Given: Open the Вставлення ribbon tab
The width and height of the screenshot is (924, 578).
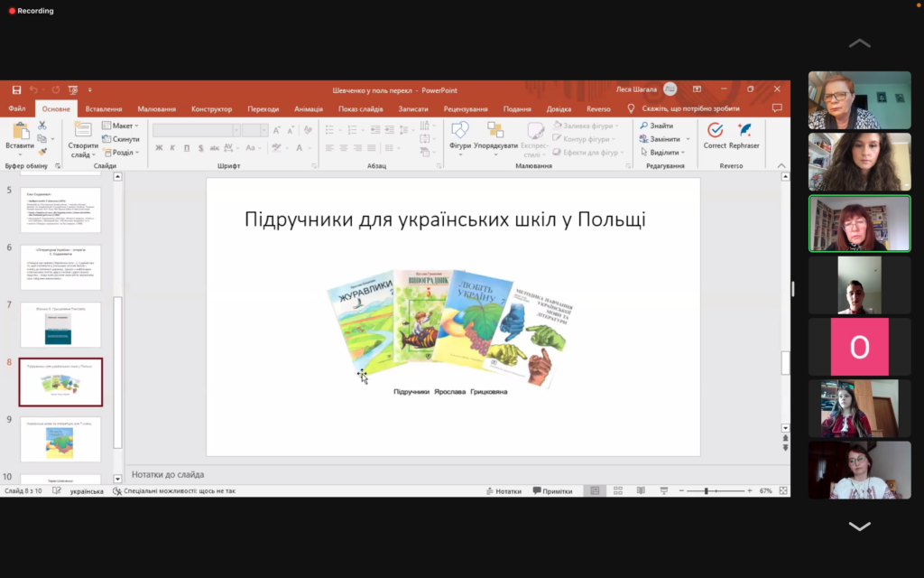Looking at the screenshot, I should coord(104,108).
